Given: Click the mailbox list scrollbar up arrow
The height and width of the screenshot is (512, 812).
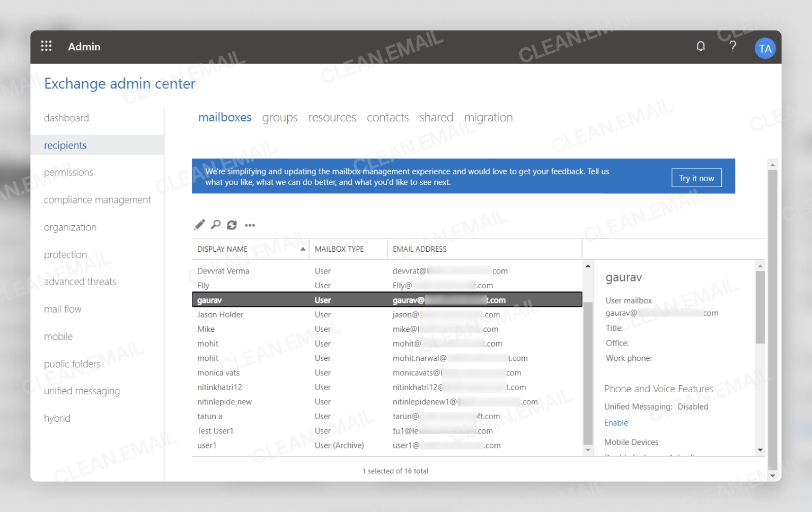Looking at the screenshot, I should click(x=588, y=266).
